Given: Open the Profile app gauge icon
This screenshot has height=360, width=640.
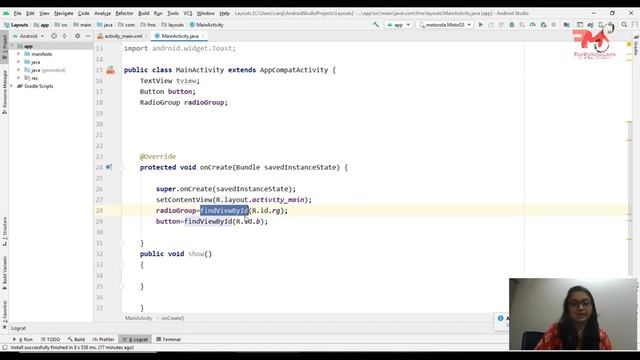Looking at the screenshot, I should click(533, 25).
